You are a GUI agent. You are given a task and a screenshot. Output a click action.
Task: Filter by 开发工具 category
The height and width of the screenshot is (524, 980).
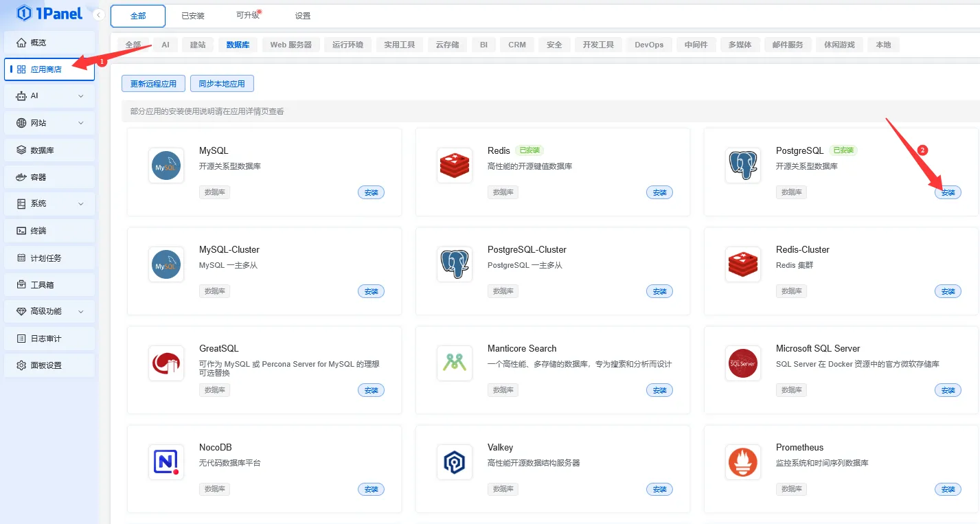coord(598,45)
